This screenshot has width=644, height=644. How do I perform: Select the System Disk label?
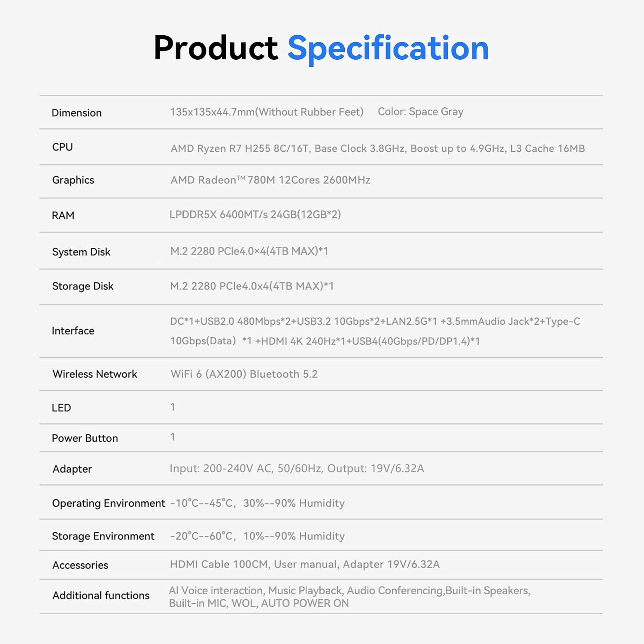(x=81, y=252)
